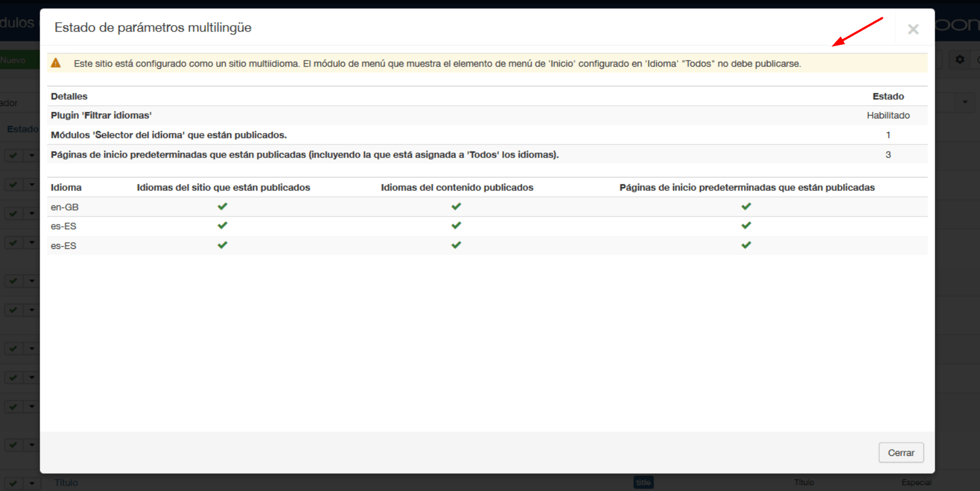
Task: Click the 'Idioma' column header
Action: tap(66, 187)
